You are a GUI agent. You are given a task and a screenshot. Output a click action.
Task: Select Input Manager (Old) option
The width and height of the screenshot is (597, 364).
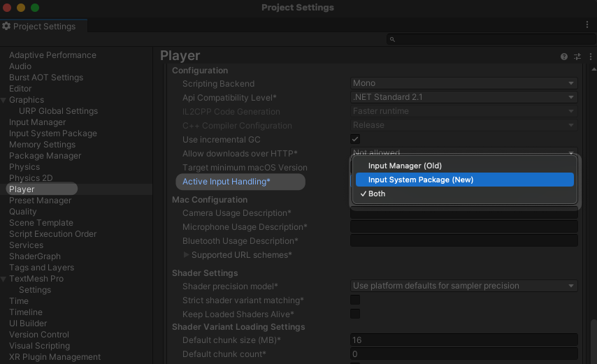click(464, 166)
